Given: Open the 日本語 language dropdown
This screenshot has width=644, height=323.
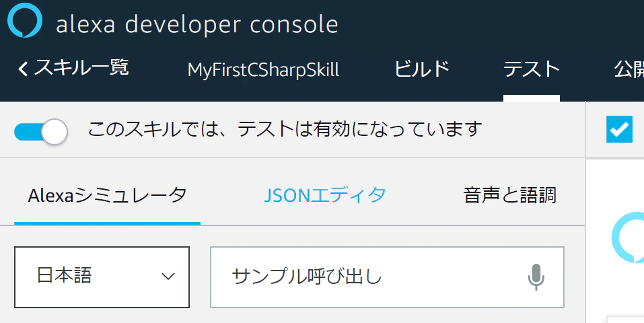Looking at the screenshot, I should pyautogui.click(x=102, y=277).
